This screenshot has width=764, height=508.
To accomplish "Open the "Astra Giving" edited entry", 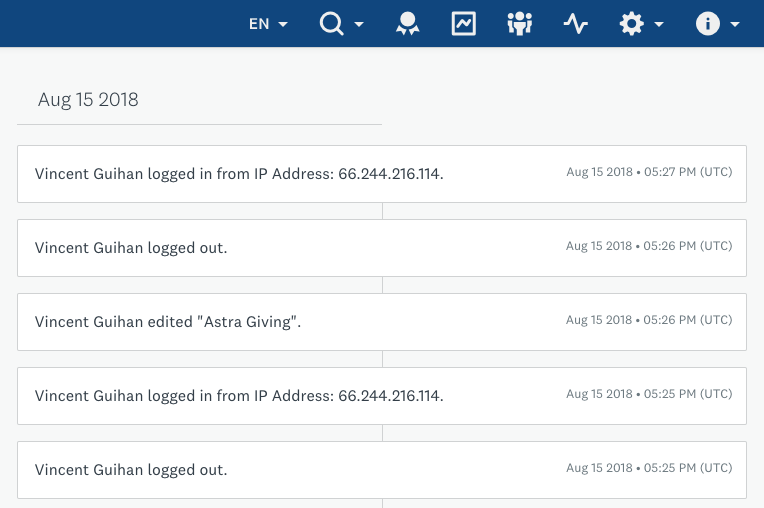I will point(382,322).
